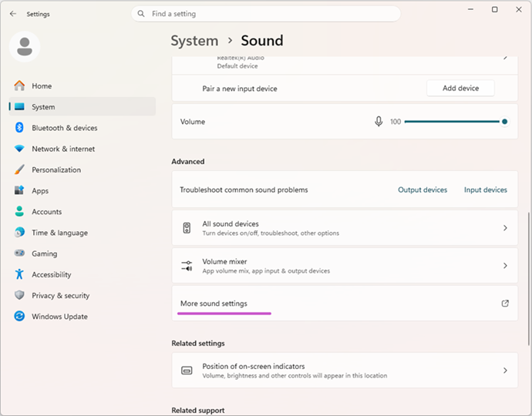The height and width of the screenshot is (416, 532).
Task: Click 'Troubleshoot common sound problems' text
Action: 244,190
